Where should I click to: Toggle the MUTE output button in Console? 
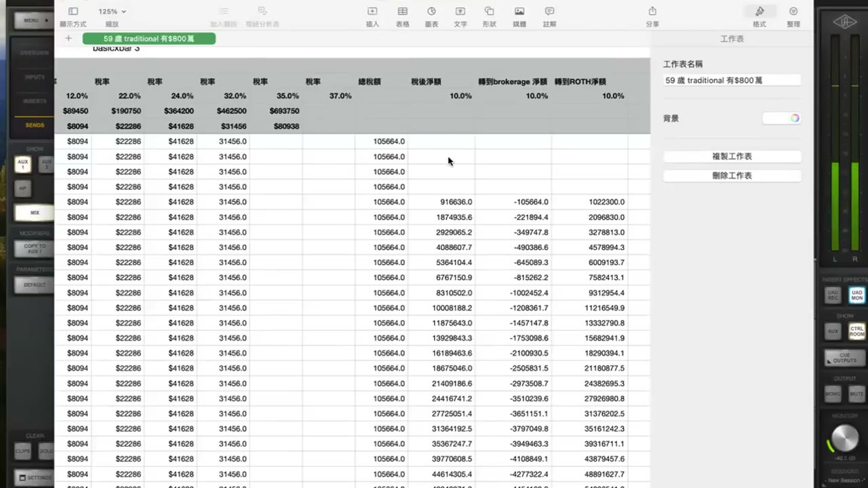coord(857,394)
